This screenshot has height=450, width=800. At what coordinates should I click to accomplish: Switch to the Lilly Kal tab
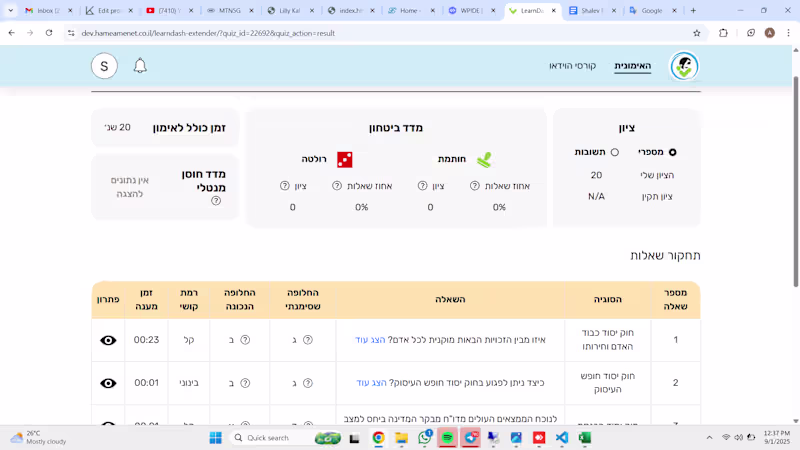click(290, 10)
